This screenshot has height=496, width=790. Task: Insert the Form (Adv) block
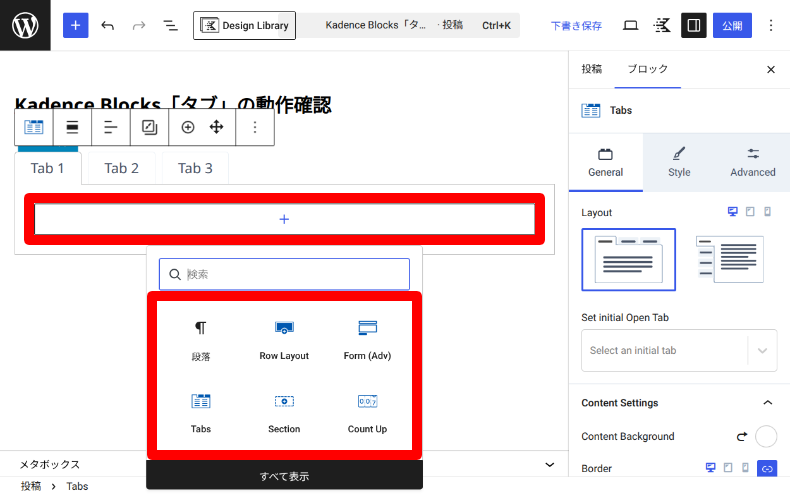point(367,340)
